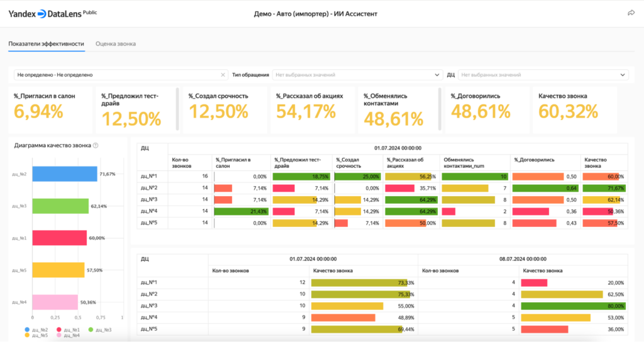Switch to Оценка звонка tab
The image size is (644, 342).
pos(116,44)
